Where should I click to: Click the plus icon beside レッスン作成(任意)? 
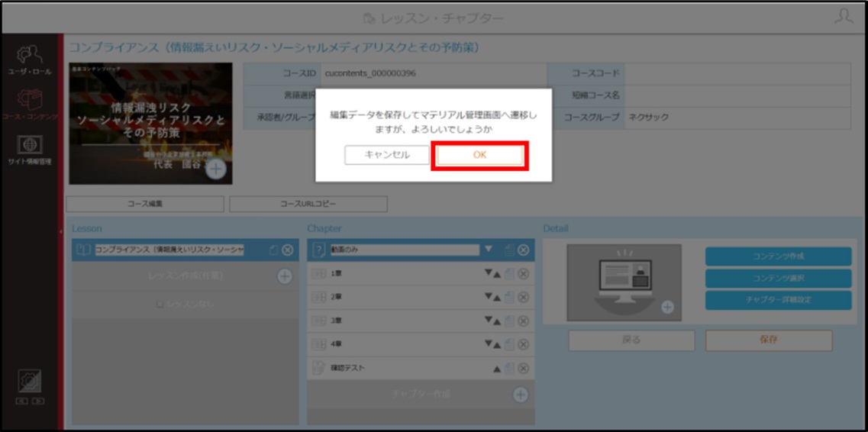coord(285,276)
